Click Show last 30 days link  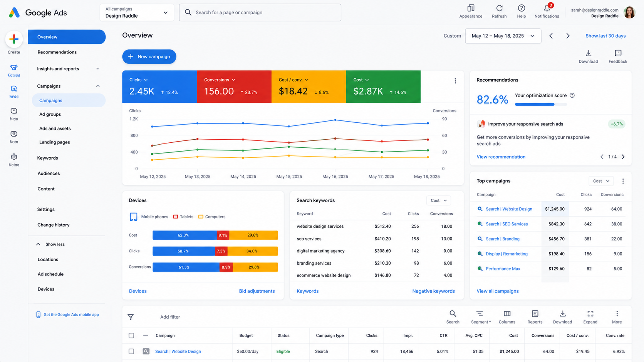605,36
